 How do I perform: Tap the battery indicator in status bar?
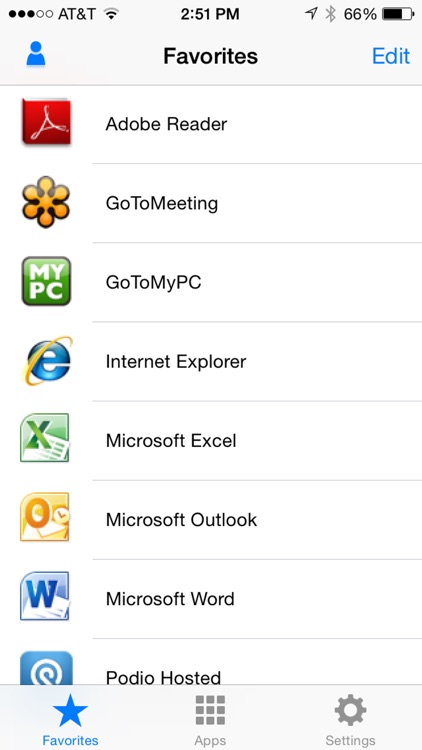pyautogui.click(x=398, y=14)
